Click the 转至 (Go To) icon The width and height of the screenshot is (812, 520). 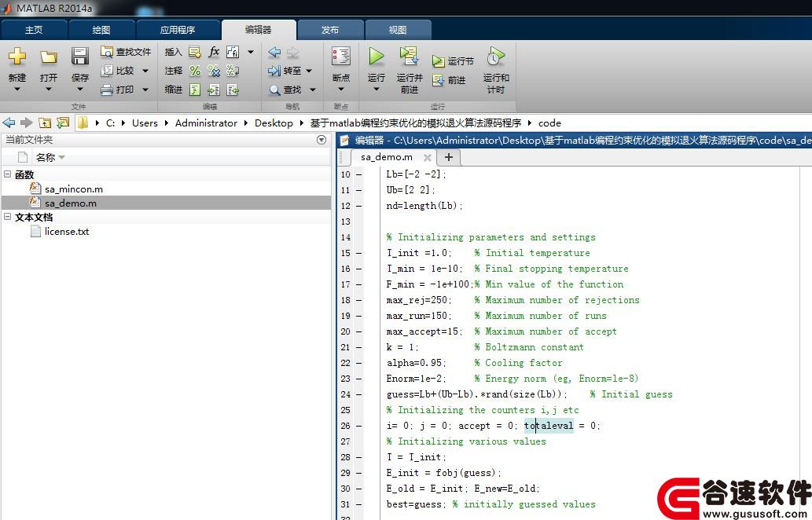point(274,71)
